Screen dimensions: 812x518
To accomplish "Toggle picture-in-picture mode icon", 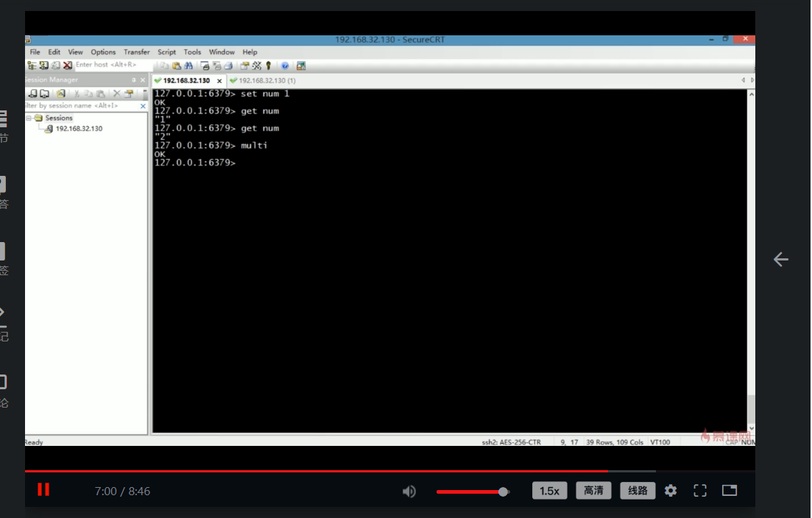I will click(x=730, y=491).
